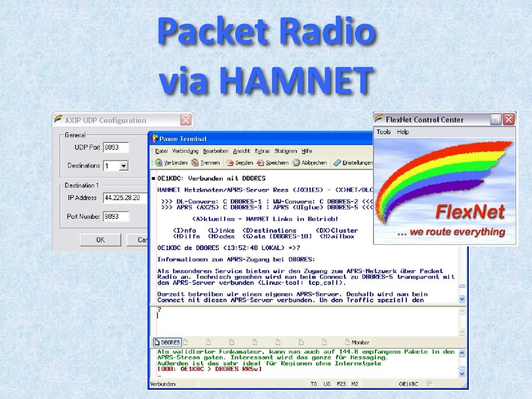Click the 'F23' status bar indicator
This screenshot has width=532, height=399.
point(341,384)
